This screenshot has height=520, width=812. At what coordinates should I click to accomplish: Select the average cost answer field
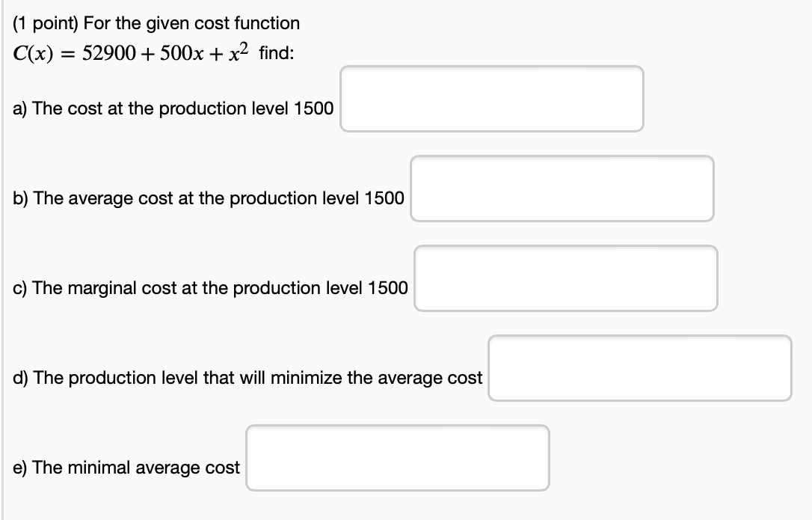562,189
